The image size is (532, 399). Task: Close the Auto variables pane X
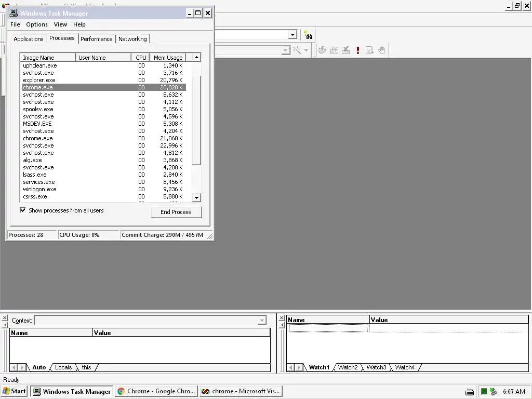point(5,318)
